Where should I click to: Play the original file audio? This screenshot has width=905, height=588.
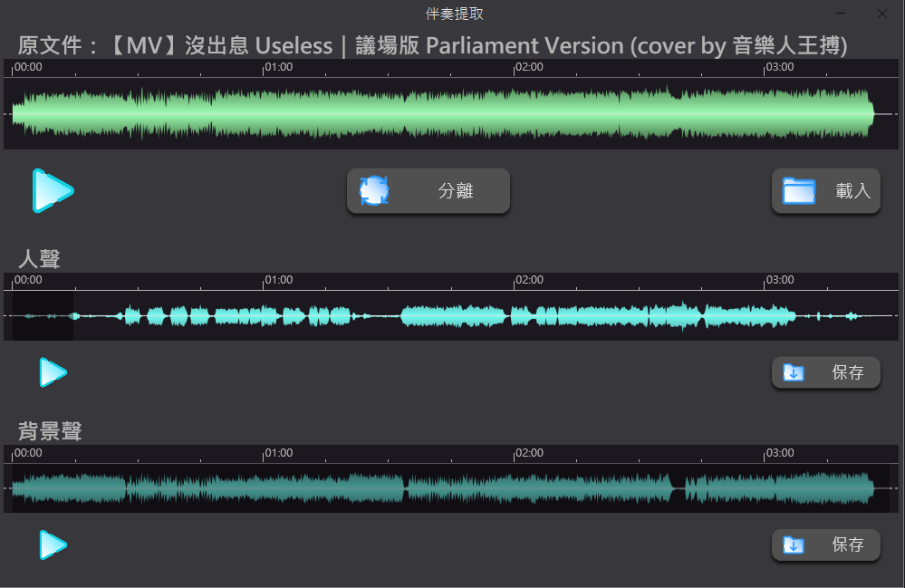pyautogui.click(x=53, y=191)
